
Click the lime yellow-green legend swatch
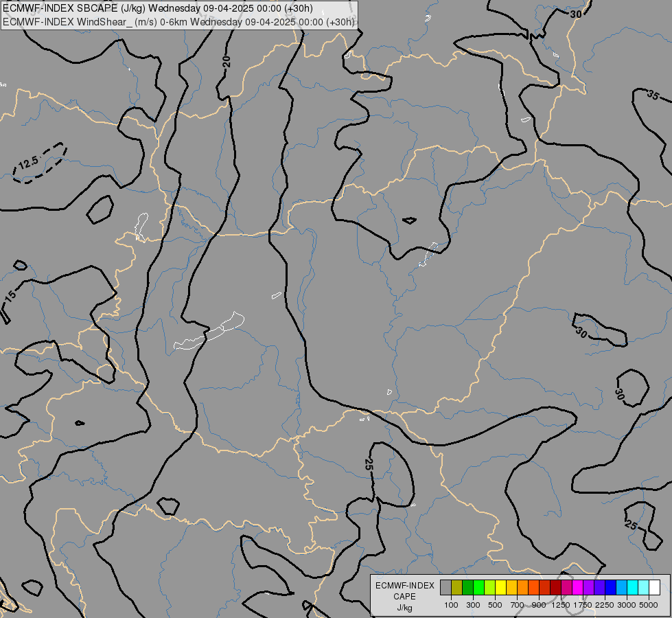click(x=490, y=587)
